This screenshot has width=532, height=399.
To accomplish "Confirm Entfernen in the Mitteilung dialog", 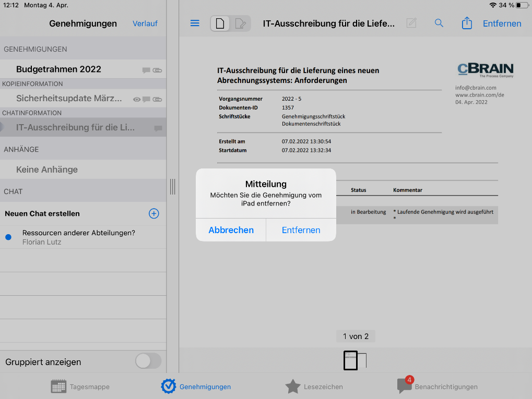I will click(301, 230).
